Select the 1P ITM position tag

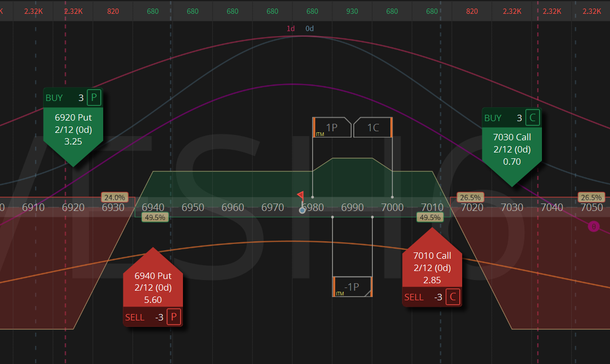[x=331, y=128]
